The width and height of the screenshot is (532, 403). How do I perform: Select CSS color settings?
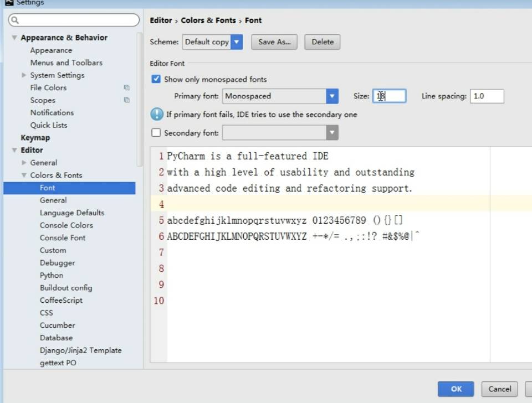[x=47, y=313]
